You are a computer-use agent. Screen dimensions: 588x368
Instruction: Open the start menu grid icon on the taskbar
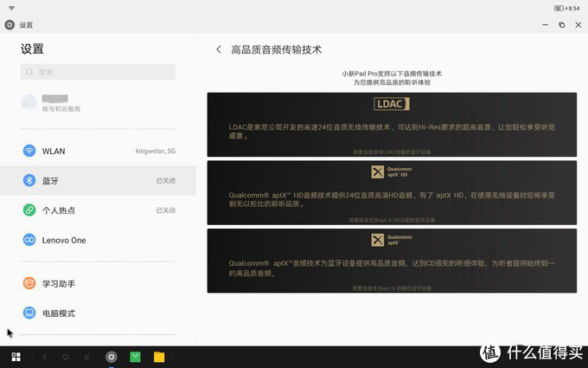point(16,357)
